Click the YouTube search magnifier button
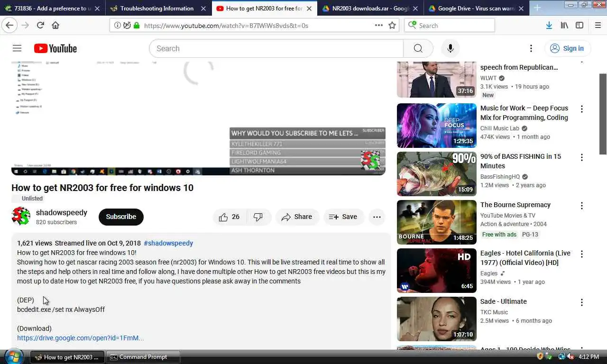Viewport: 607px width, 364px height. click(418, 48)
